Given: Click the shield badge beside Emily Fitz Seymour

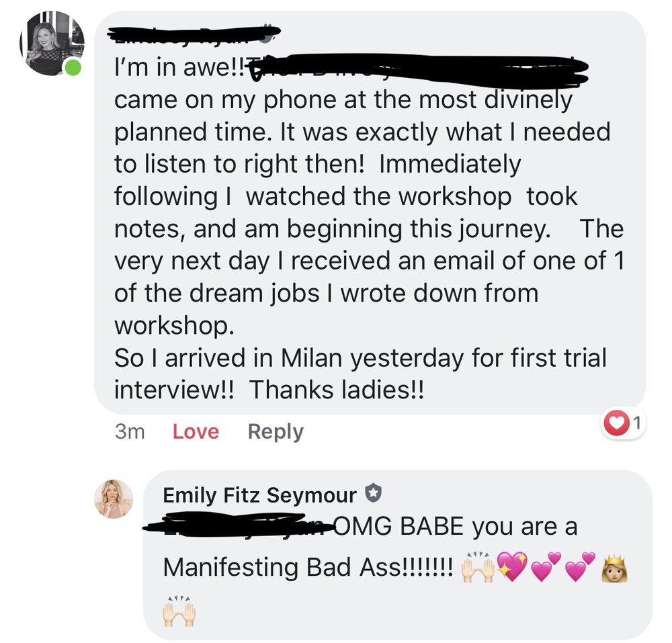Looking at the screenshot, I should pyautogui.click(x=373, y=495).
